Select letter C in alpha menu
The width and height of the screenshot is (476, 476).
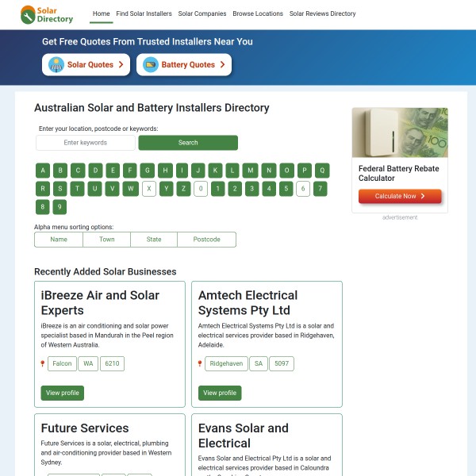pos(78,171)
